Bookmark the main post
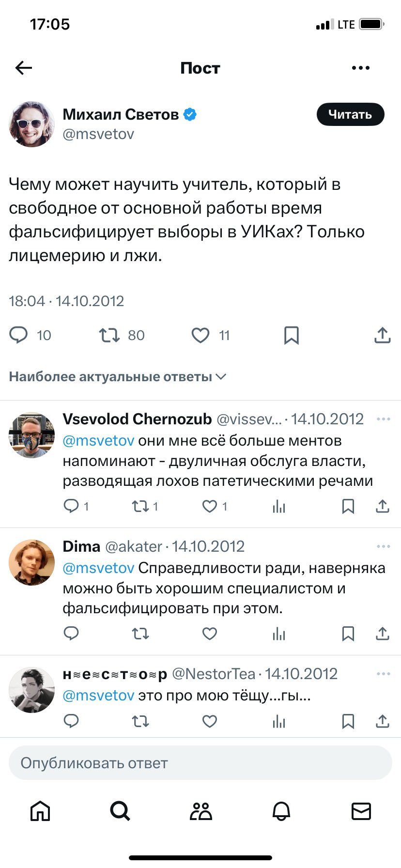Viewport: 401px width, 868px height. pos(291,335)
